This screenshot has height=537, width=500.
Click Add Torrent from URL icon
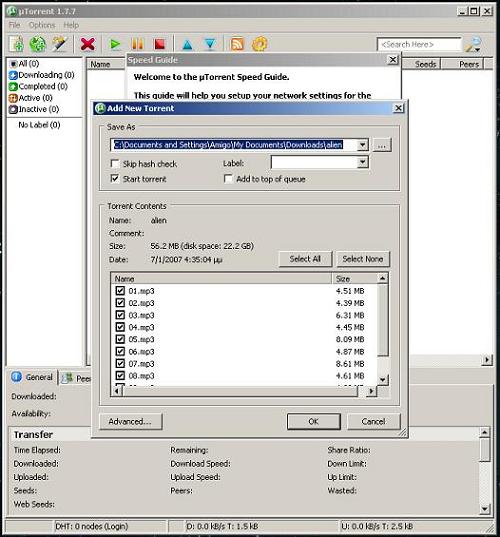coord(37,44)
